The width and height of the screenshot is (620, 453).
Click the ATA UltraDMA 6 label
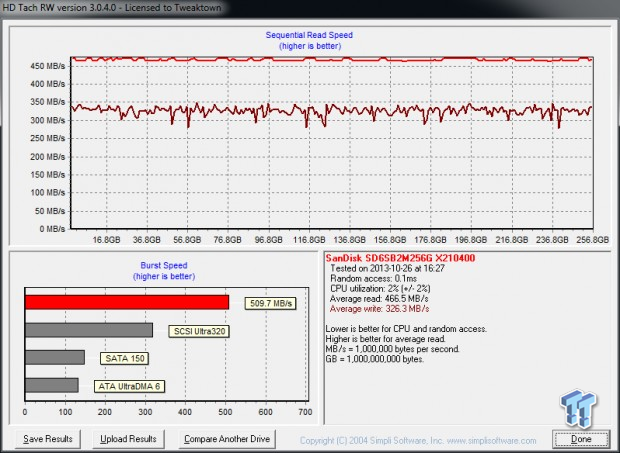coord(129,386)
